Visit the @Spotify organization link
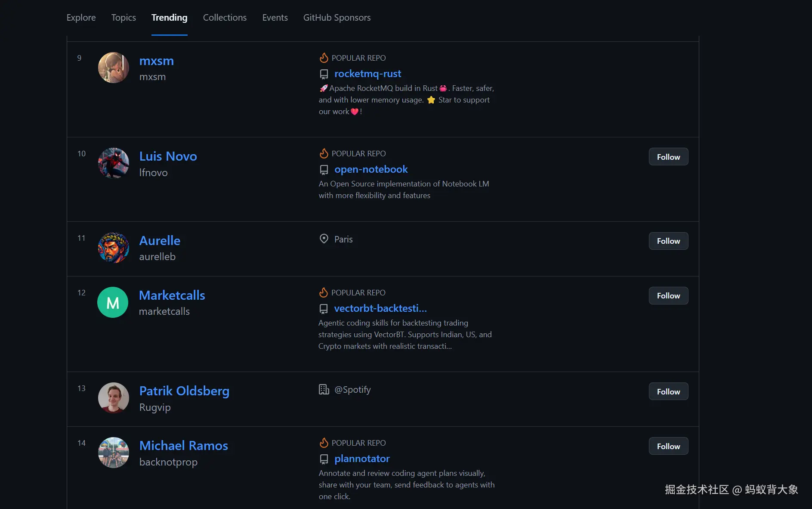 click(352, 390)
